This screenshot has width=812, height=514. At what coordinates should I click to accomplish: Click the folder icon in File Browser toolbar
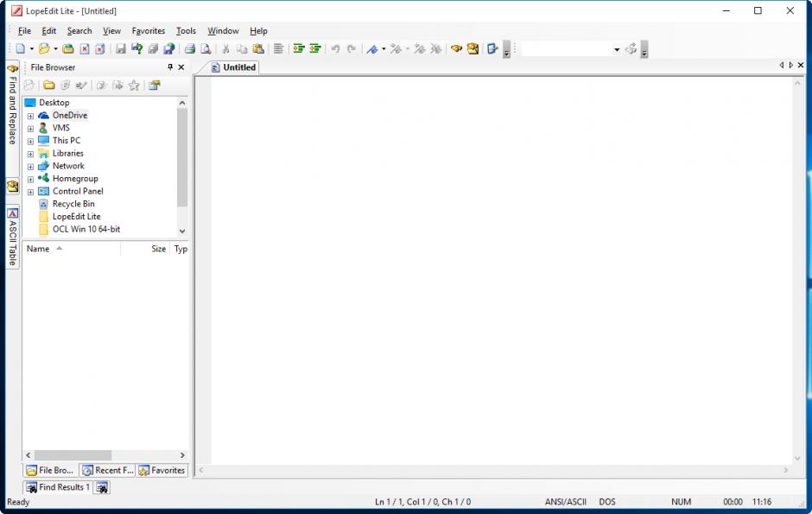click(49, 86)
